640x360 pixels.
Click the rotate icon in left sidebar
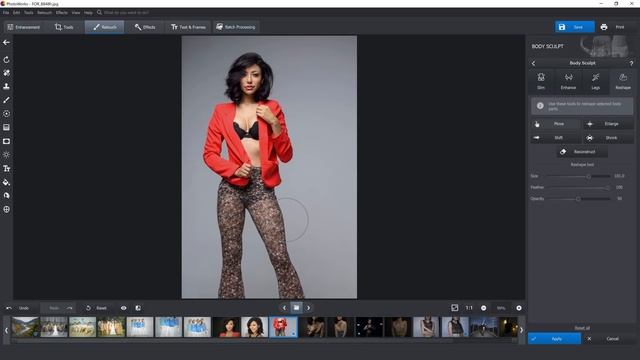(6, 60)
